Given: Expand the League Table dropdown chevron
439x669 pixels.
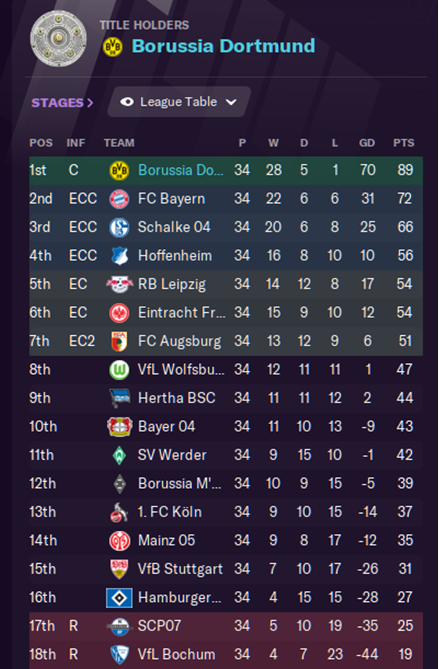Looking at the screenshot, I should tap(231, 102).
